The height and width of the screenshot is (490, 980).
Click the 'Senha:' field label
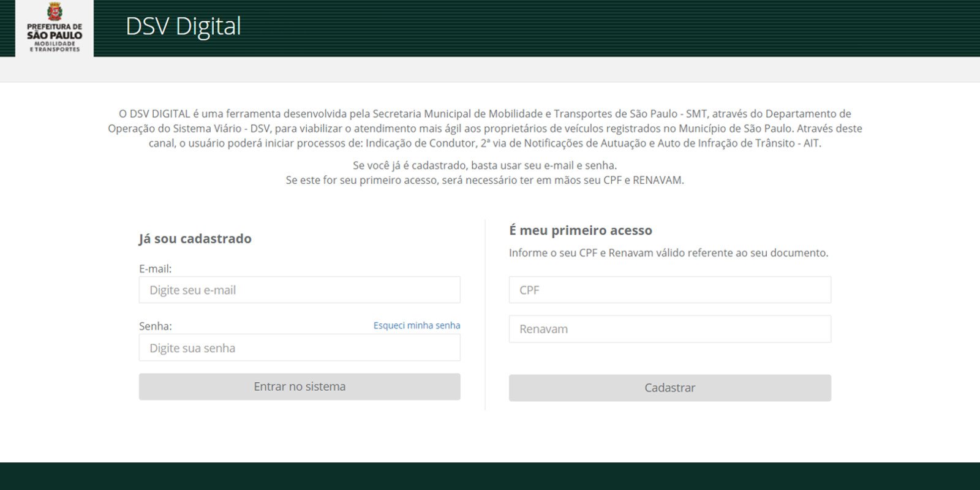click(x=156, y=326)
